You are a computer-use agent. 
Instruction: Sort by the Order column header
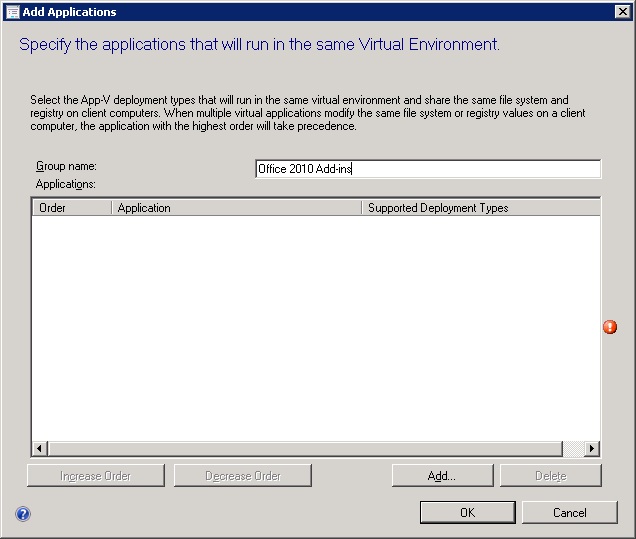tap(71, 208)
